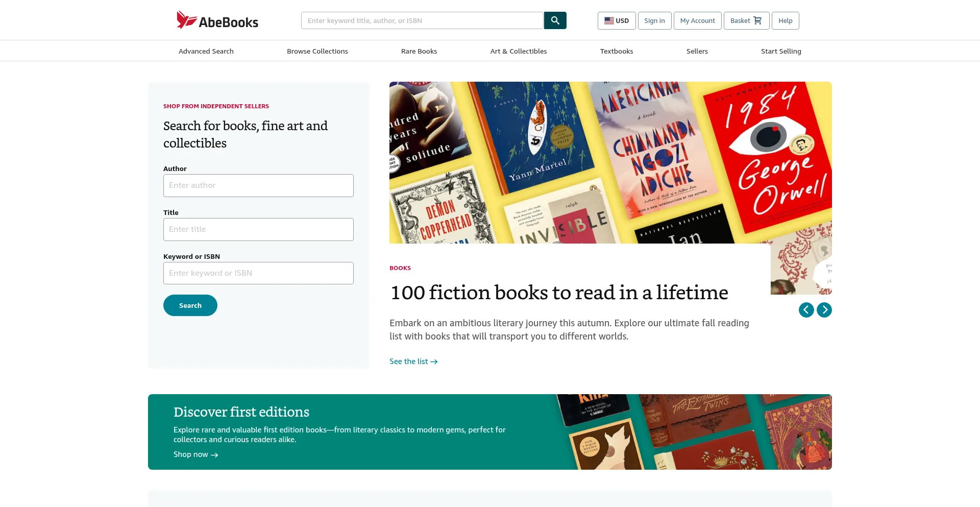Focus the Keyword or ISBN field
The height and width of the screenshot is (507, 980).
pos(258,273)
